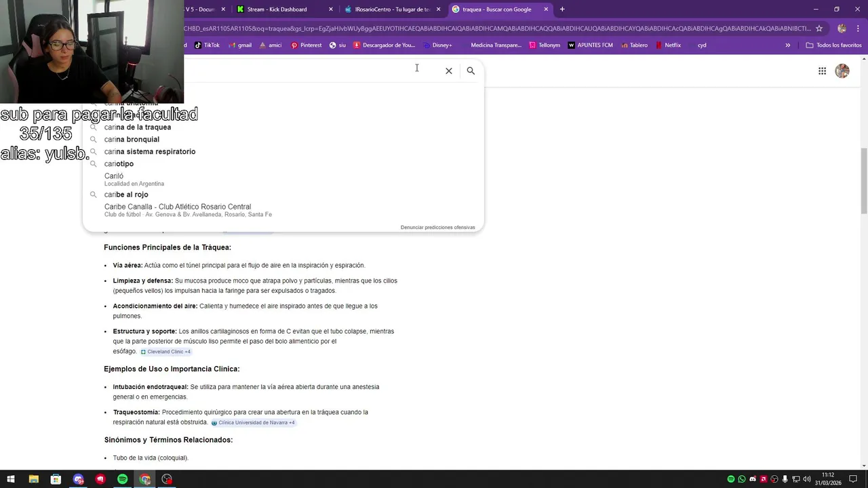This screenshot has width=868, height=488.
Task: Open the siu bookmark
Action: pyautogui.click(x=337, y=45)
